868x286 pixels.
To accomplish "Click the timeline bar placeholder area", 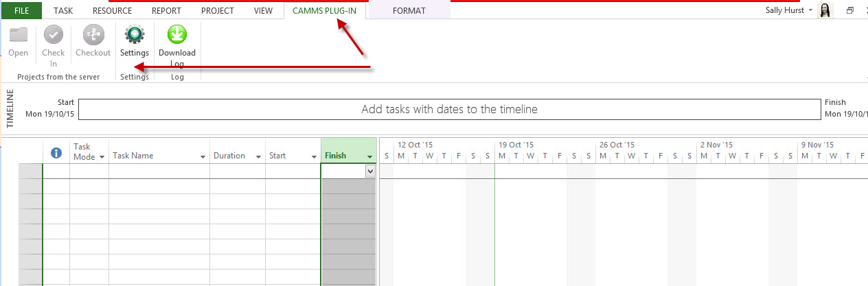I will pos(449,109).
